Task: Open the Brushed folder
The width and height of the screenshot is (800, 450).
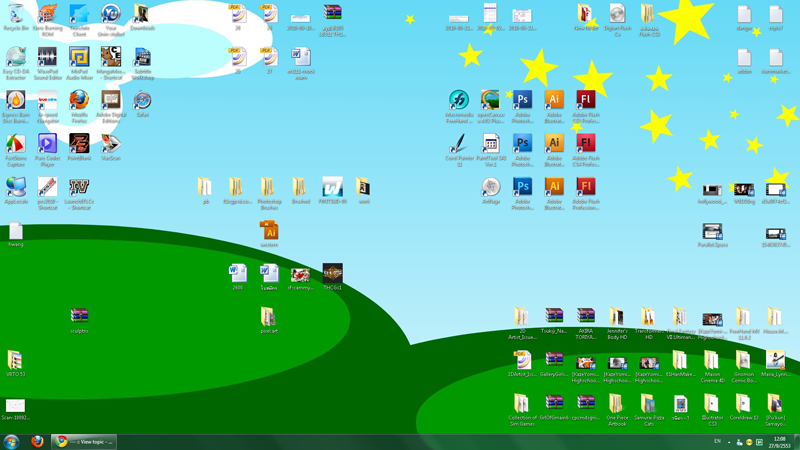Action: point(301,191)
